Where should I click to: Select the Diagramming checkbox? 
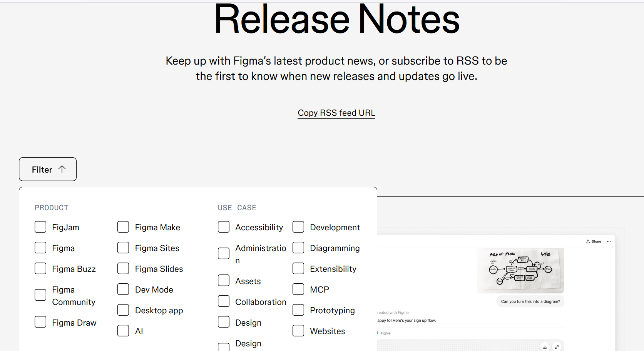click(298, 248)
